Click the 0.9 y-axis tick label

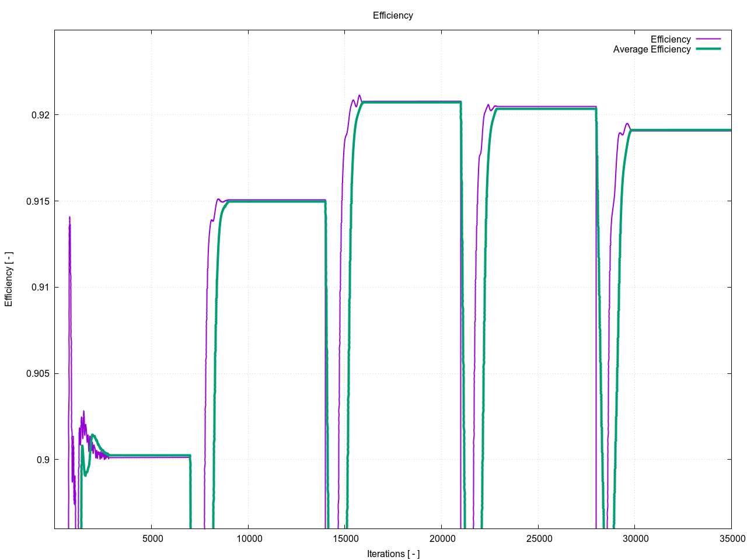point(43,460)
